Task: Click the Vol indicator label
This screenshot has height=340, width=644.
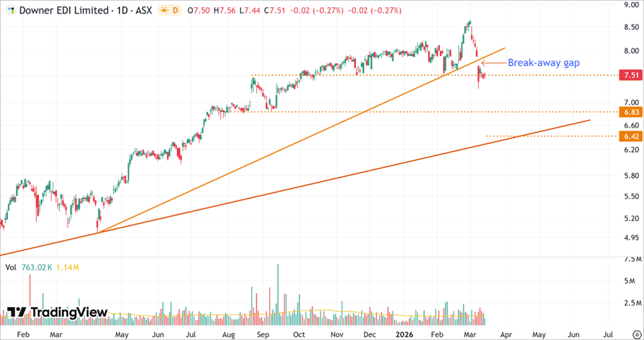Action: [x=11, y=268]
